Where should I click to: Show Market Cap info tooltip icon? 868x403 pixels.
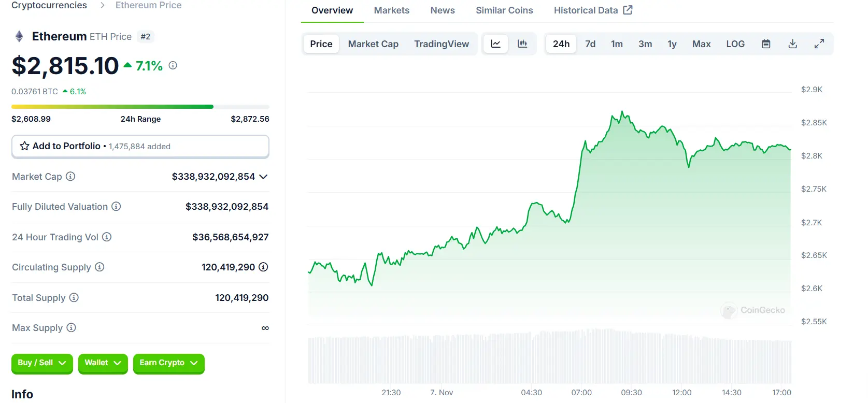(70, 176)
